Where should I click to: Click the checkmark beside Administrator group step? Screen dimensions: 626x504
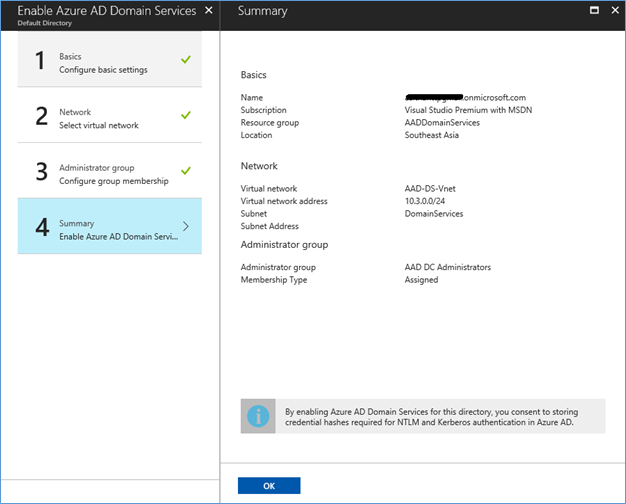(186, 171)
